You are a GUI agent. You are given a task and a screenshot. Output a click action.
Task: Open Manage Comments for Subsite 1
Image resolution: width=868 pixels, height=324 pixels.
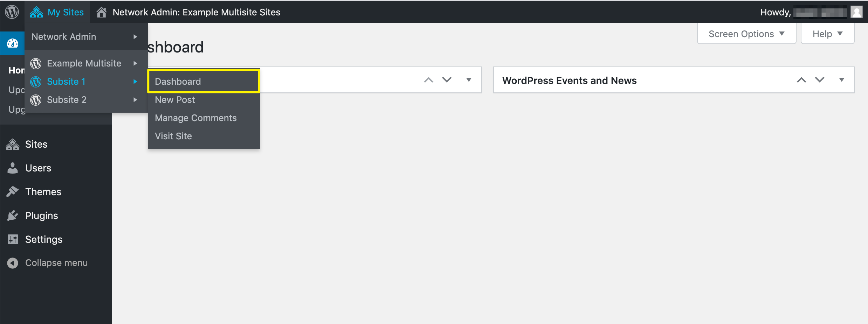tap(196, 118)
